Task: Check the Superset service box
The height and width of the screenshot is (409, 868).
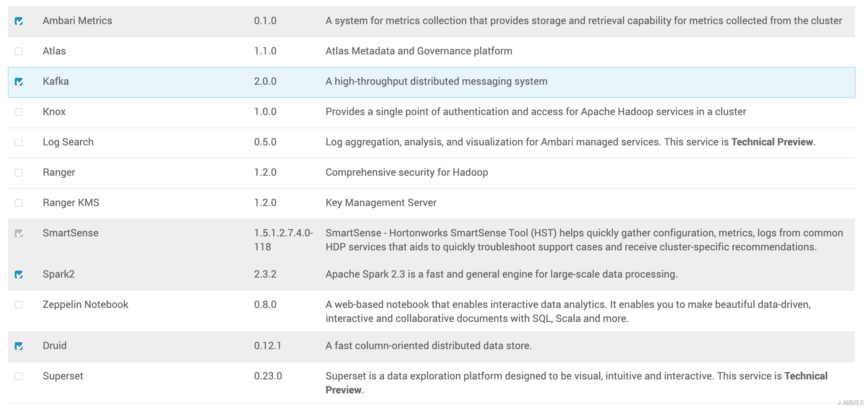Action: [x=19, y=376]
